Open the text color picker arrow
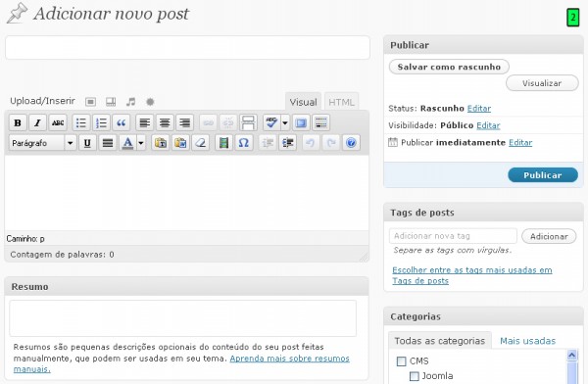This screenshot has height=384, width=588. tap(141, 143)
